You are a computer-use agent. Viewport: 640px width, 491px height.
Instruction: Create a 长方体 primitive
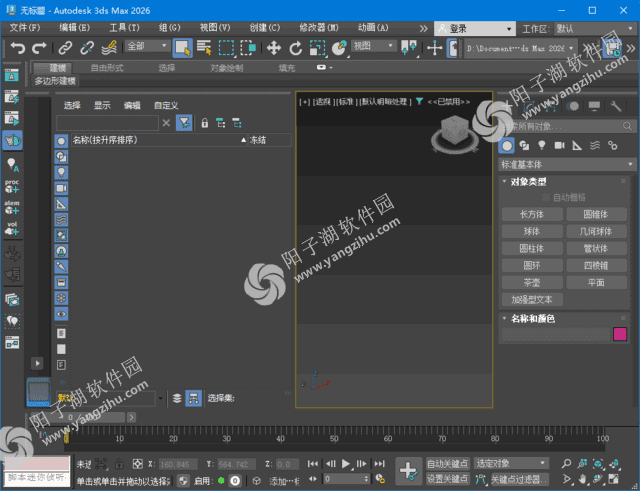(532, 214)
